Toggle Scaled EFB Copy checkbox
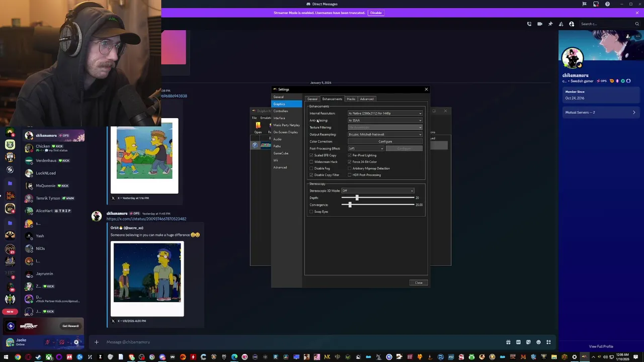 coord(311,155)
